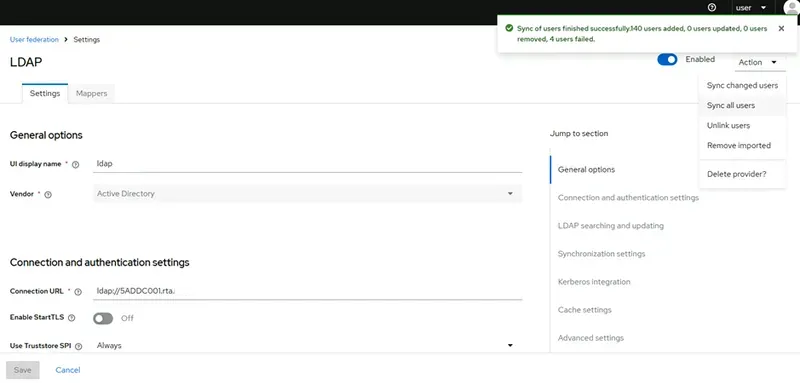Open the user account dropdown
This screenshot has height=383, width=800.
[x=751, y=8]
